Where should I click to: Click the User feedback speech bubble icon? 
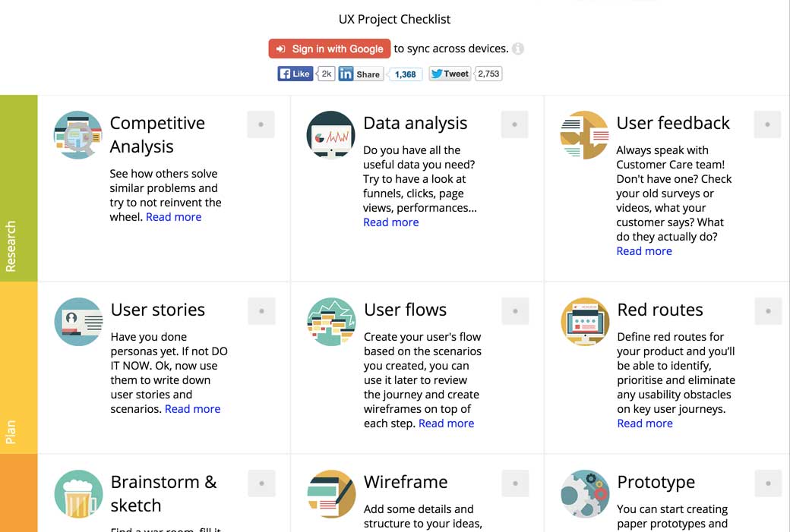click(584, 134)
